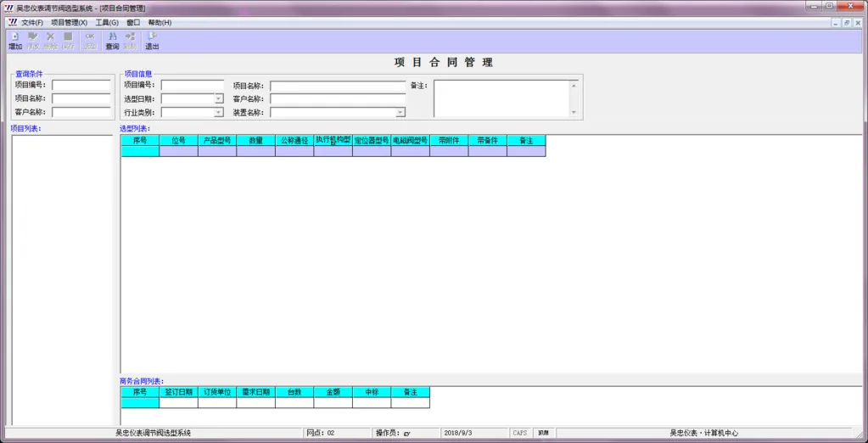Screen dimensions: 868x443
Task: Click the 选型列表 序号 column header
Action: pyautogui.click(x=140, y=141)
